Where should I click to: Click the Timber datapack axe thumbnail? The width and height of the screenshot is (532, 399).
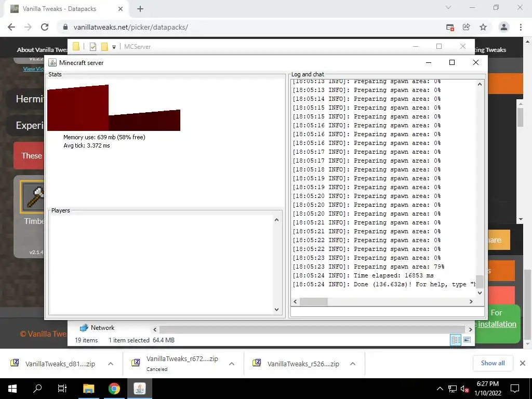(x=32, y=197)
